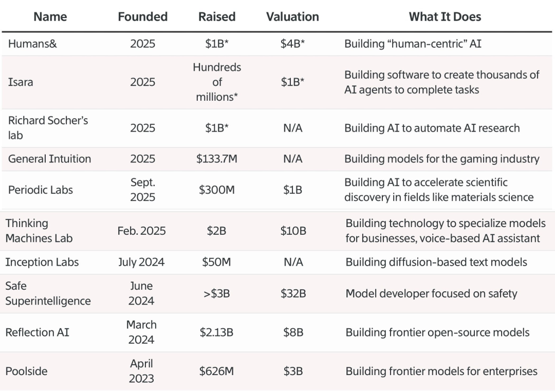Select the General Intuition name cell
555x392 pixels.
(49, 159)
